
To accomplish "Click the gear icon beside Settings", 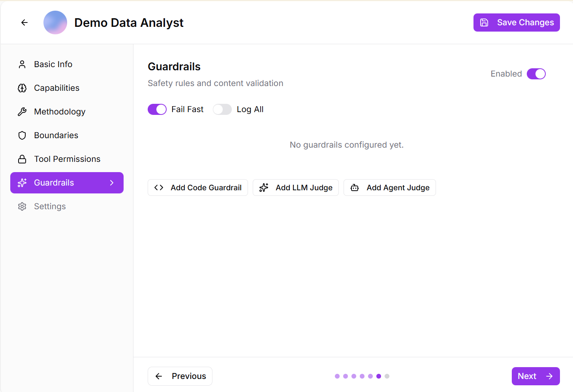I will (22, 206).
